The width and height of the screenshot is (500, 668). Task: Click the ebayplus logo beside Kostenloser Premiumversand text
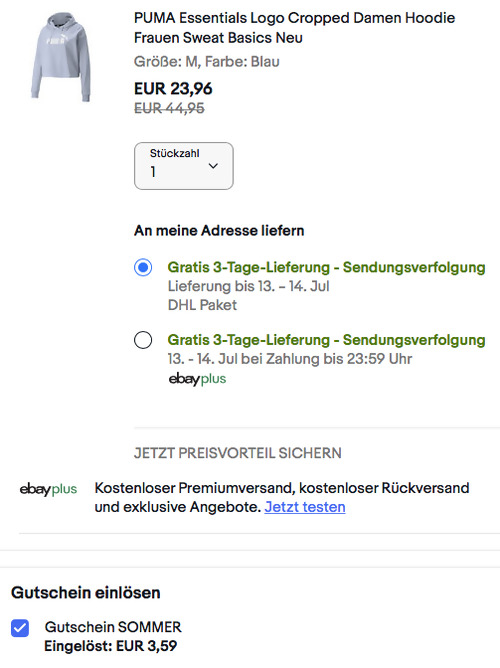click(x=48, y=489)
